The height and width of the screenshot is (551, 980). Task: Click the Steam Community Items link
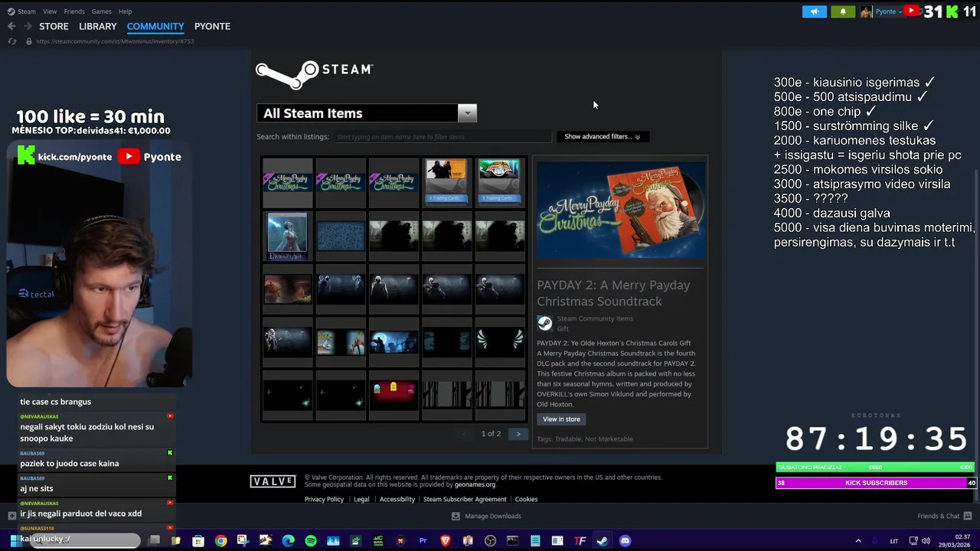tap(595, 318)
